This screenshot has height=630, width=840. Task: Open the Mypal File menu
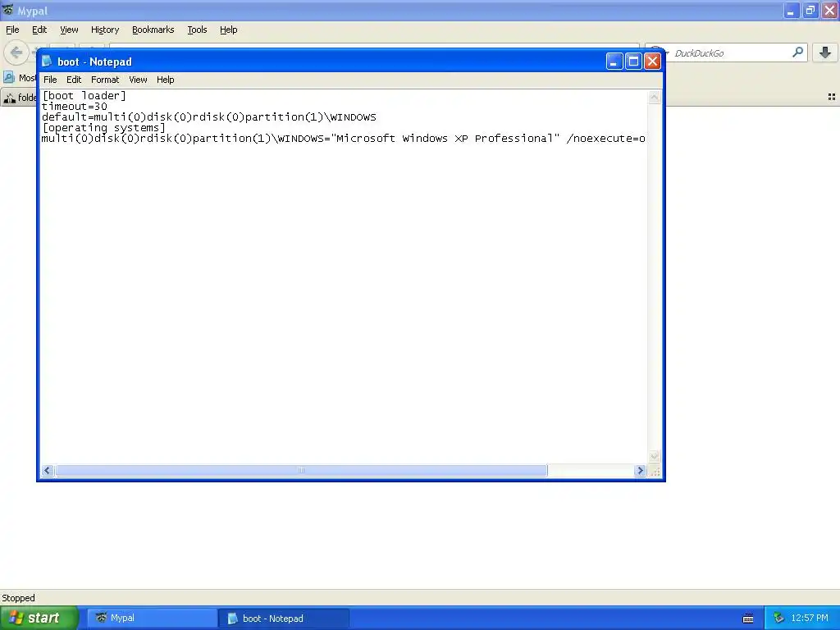pyautogui.click(x=12, y=30)
